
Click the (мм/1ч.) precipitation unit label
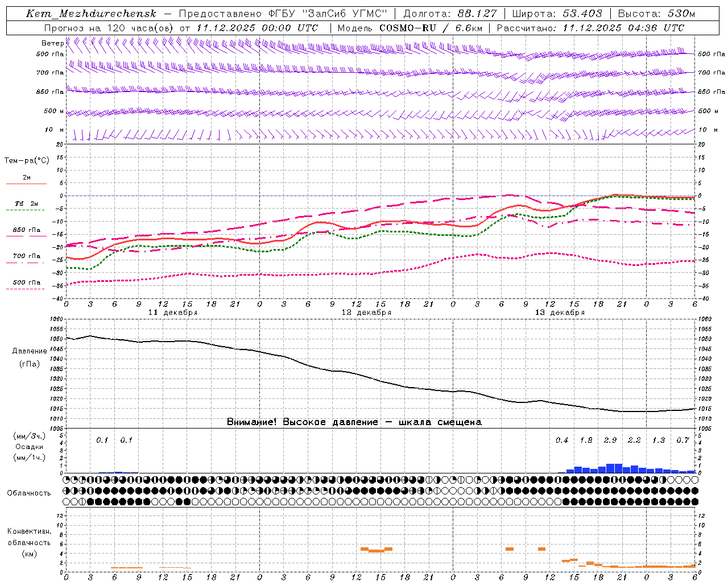pyautogui.click(x=29, y=458)
